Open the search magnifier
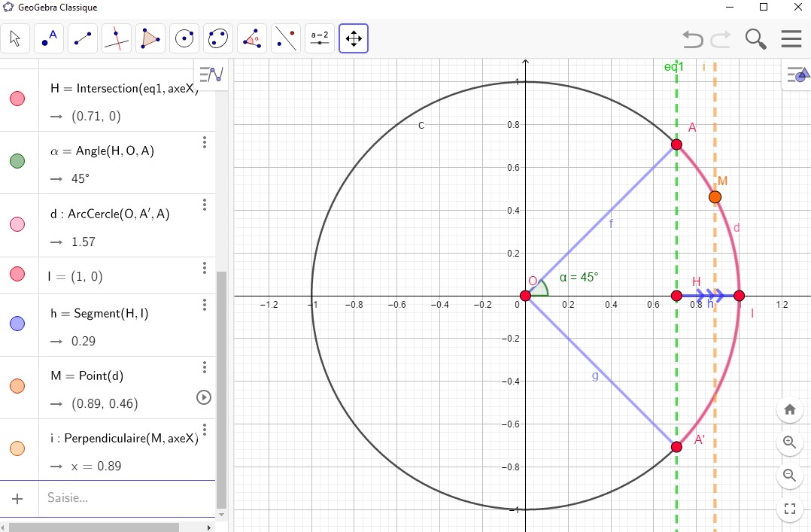The image size is (811, 532). (x=755, y=39)
